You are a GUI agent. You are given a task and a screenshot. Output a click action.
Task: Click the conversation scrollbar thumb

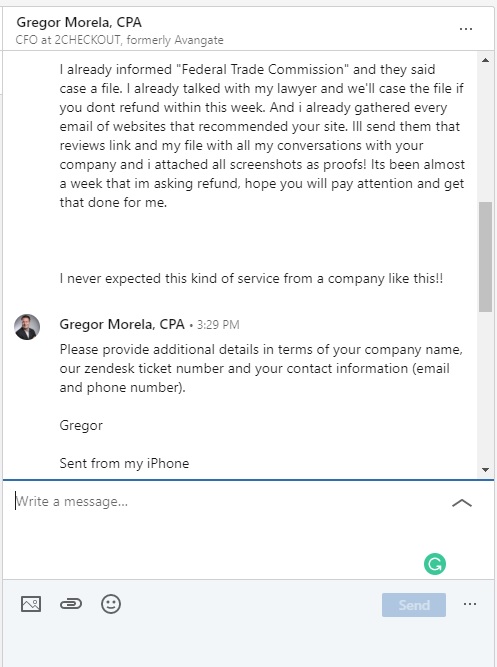point(485,257)
